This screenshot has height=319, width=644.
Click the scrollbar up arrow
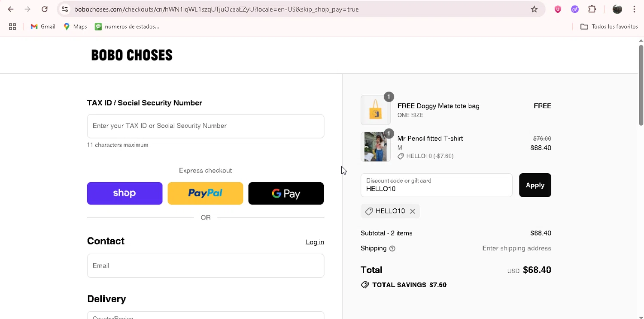[641, 40]
